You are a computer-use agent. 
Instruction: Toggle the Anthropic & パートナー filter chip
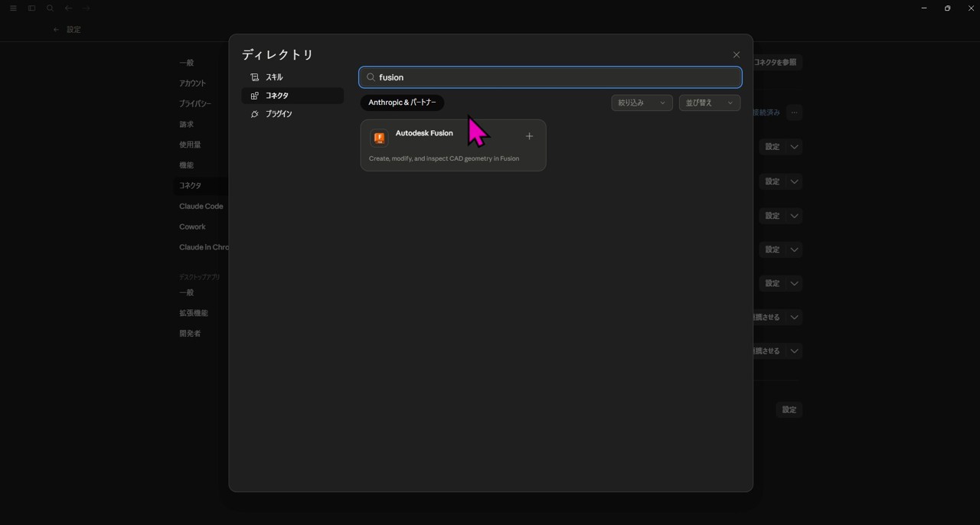tap(402, 102)
